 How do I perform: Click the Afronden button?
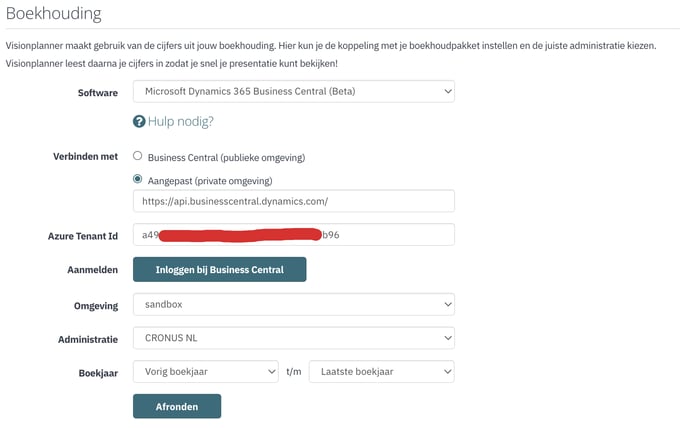click(x=177, y=406)
